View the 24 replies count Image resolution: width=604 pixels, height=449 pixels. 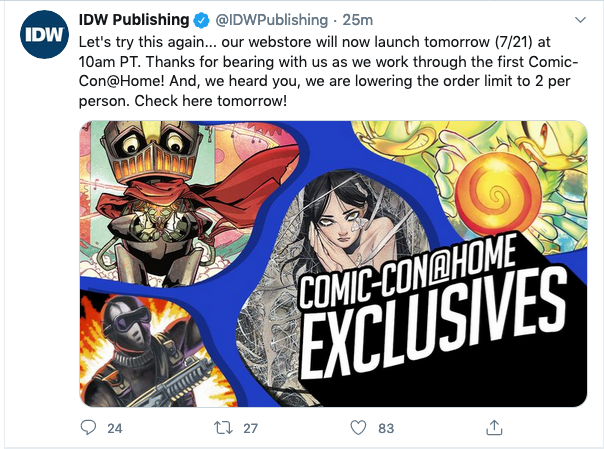tap(115, 429)
